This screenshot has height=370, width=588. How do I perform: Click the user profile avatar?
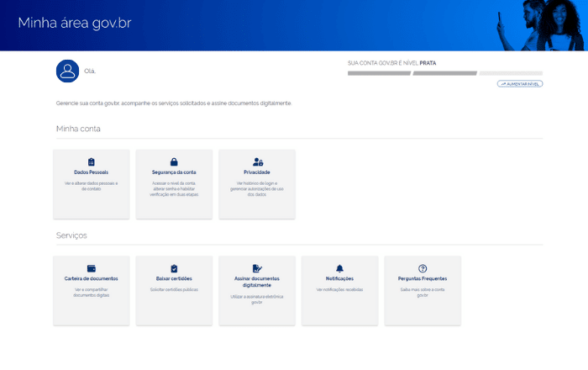point(67,71)
